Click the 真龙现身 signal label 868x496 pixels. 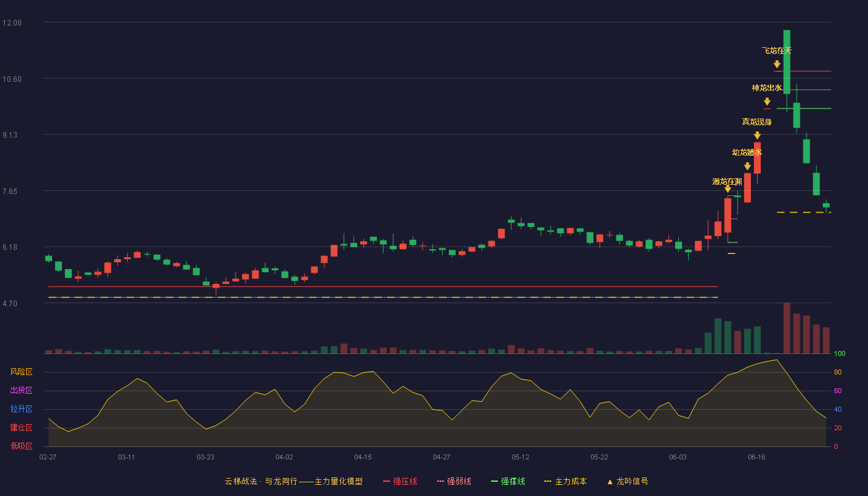[x=757, y=122]
